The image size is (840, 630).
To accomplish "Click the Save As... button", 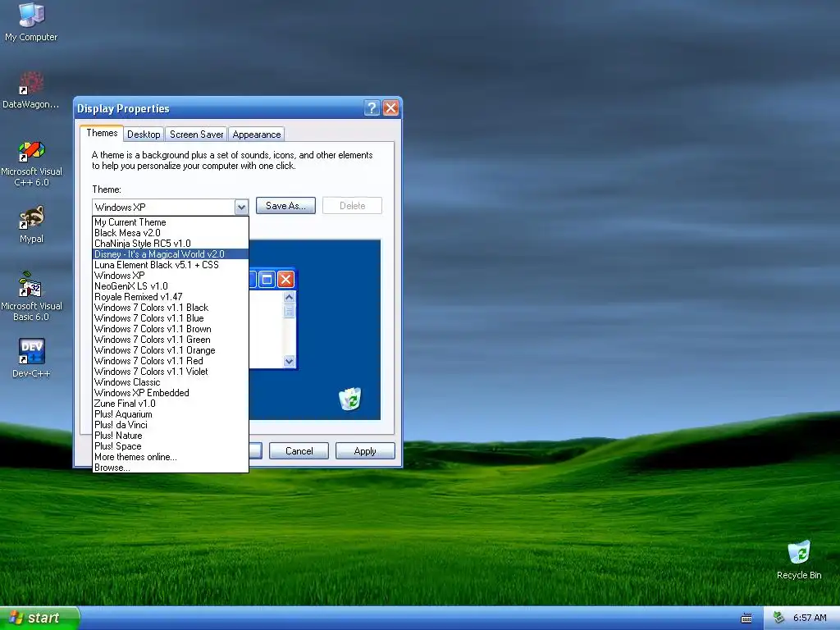I will [285, 206].
